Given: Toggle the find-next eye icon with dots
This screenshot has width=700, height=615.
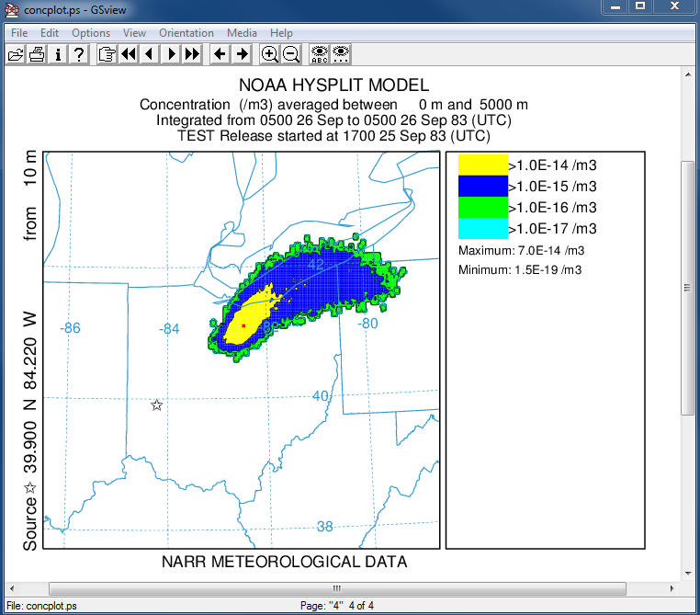Looking at the screenshot, I should point(341,54).
